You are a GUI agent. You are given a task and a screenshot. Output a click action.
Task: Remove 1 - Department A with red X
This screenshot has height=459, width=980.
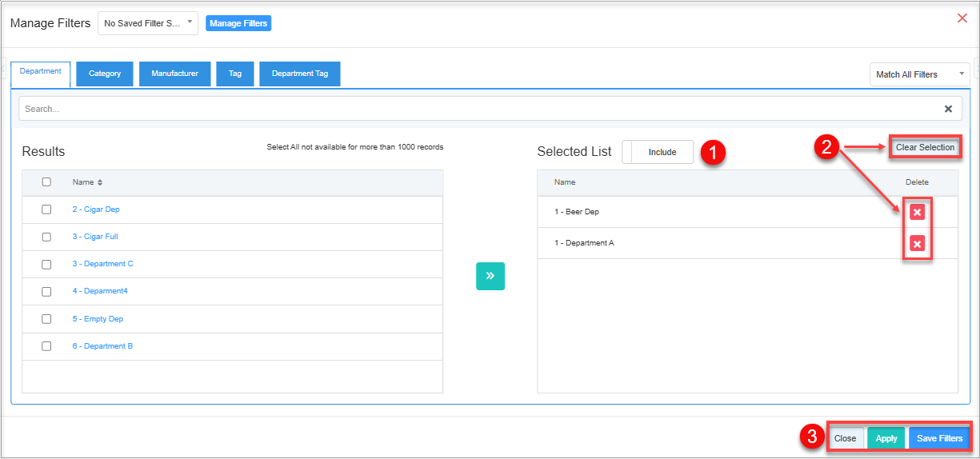point(918,243)
